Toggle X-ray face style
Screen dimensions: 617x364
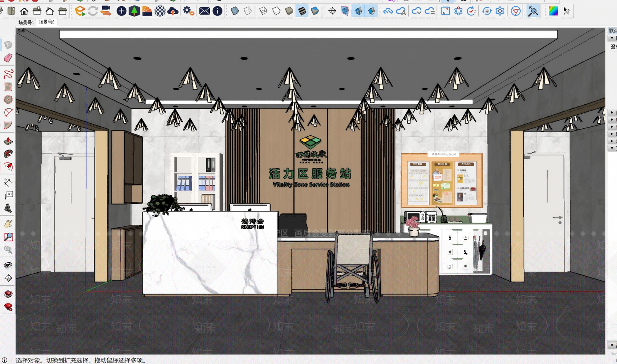point(234,11)
